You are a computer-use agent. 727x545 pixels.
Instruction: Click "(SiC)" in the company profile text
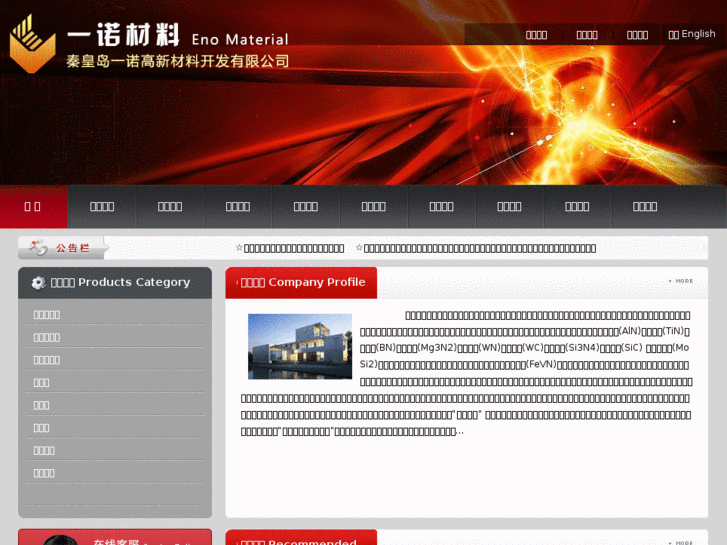point(631,347)
